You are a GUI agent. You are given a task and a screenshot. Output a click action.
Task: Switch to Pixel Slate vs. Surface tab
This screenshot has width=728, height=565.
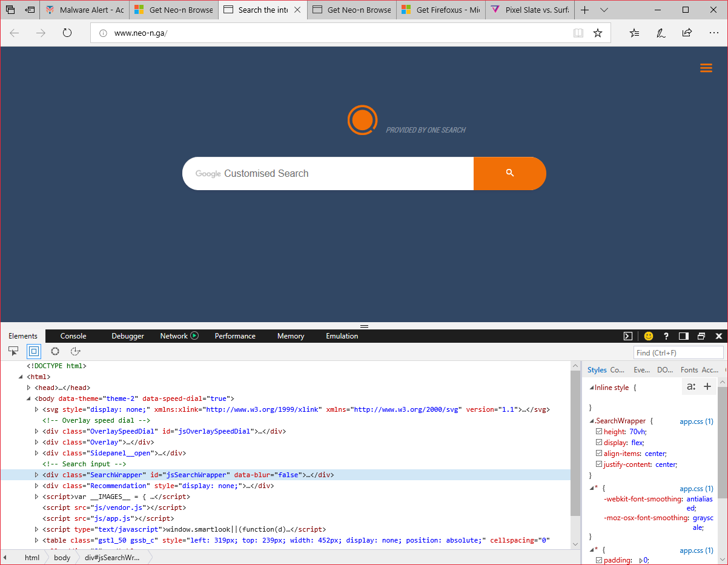pyautogui.click(x=530, y=10)
